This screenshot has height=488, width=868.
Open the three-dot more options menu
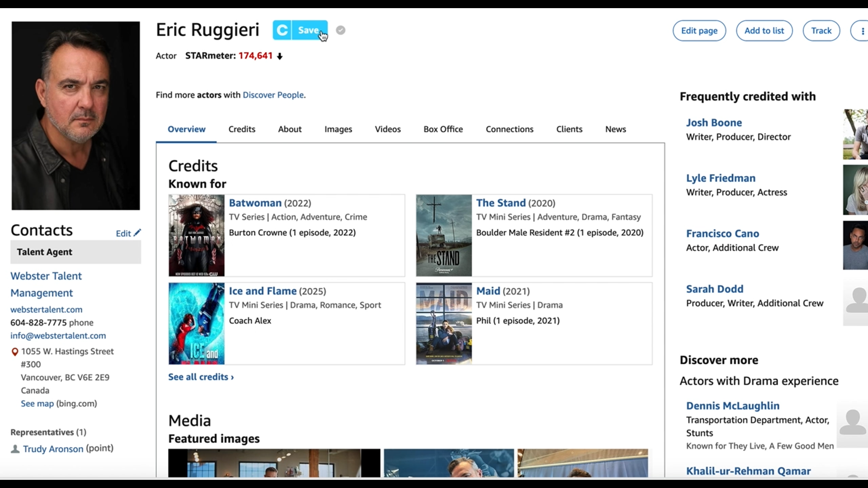pos(862,31)
